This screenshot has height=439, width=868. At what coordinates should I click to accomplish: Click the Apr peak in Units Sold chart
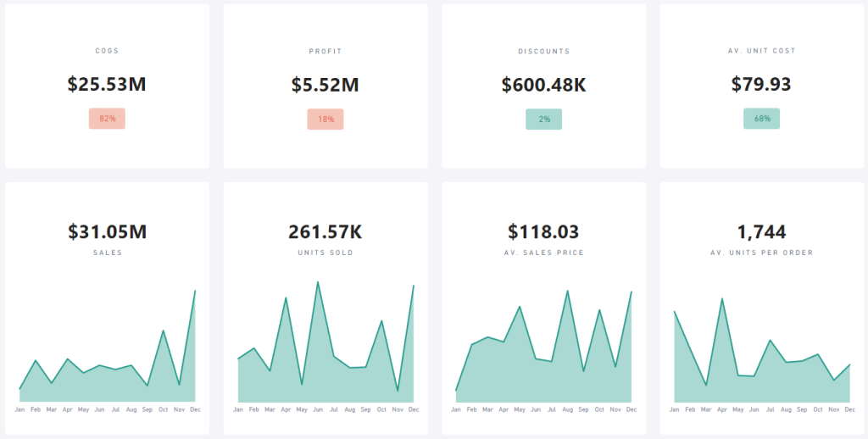point(286,297)
